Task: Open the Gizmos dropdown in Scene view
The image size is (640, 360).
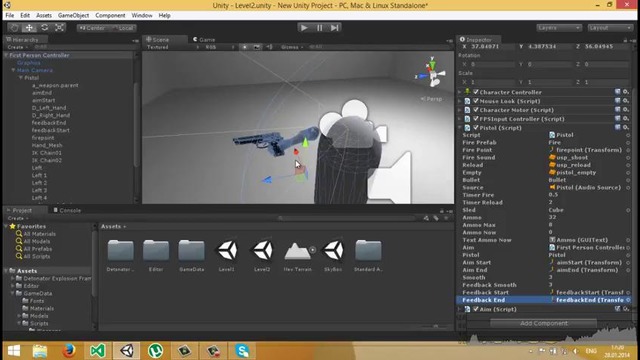Action: [292, 47]
